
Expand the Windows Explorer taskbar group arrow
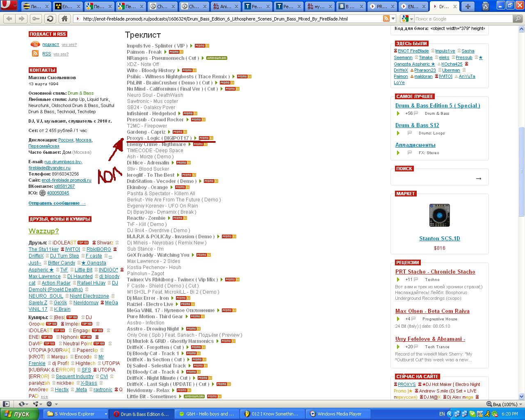click(106, 414)
